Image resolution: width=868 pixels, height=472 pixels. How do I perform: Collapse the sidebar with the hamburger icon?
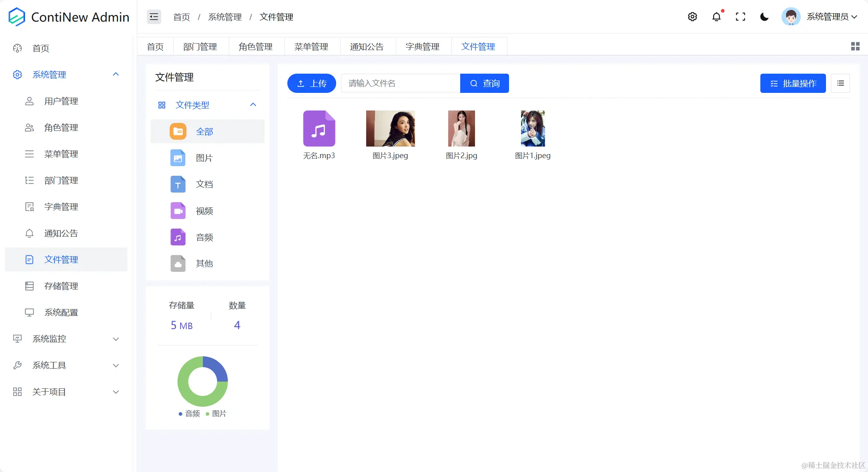coord(154,16)
